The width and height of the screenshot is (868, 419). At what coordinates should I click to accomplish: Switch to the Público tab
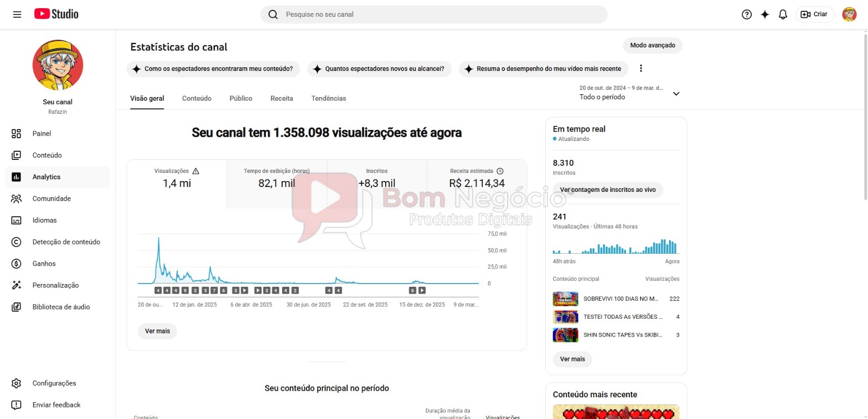(241, 99)
